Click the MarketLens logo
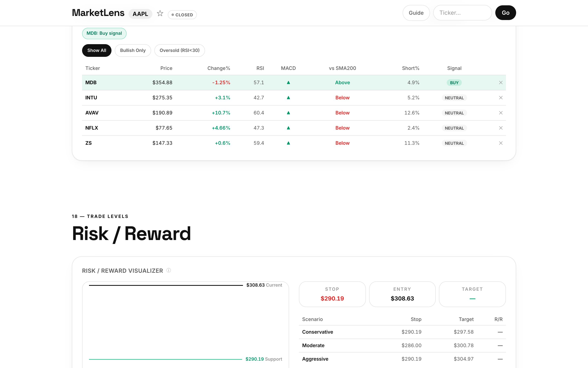The image size is (588, 368). click(98, 13)
